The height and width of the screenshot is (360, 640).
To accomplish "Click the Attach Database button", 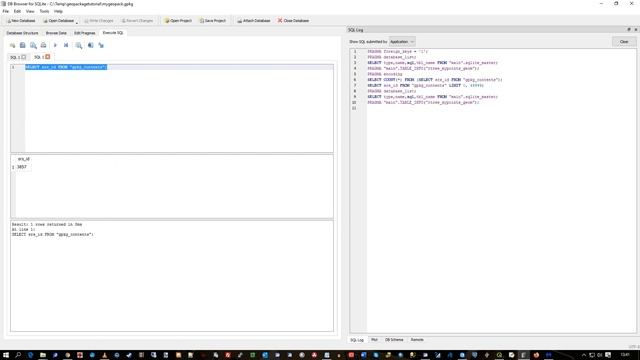I will pyautogui.click(x=253, y=20).
